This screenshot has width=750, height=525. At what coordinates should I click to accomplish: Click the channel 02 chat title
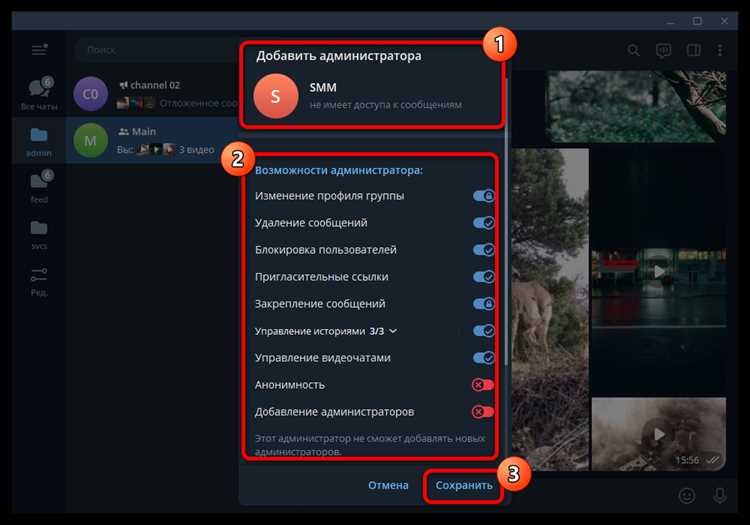pos(155,85)
